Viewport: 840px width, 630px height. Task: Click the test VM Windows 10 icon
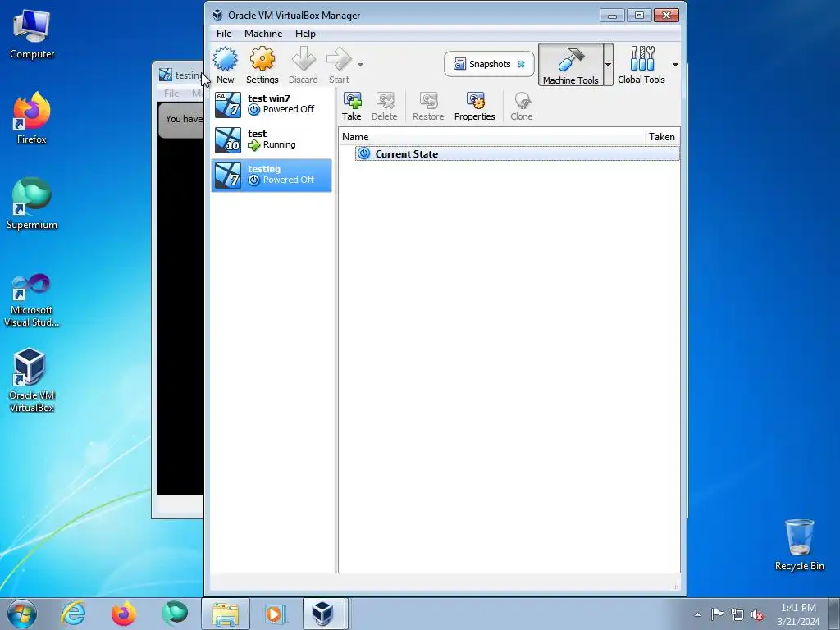point(228,139)
